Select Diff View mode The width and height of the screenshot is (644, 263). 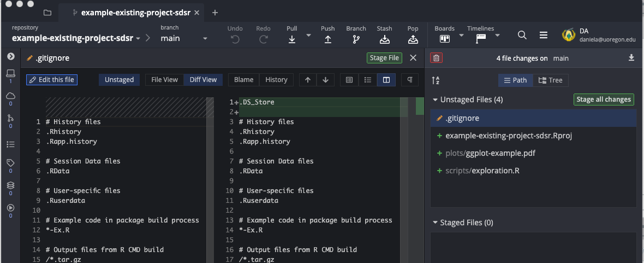[x=204, y=80]
